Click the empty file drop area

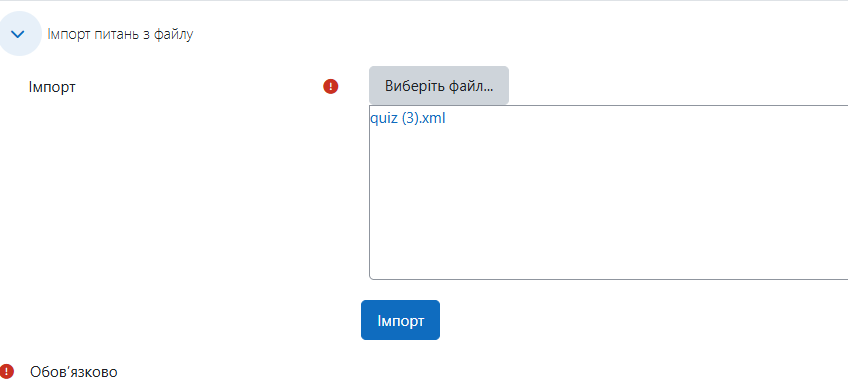608,203
